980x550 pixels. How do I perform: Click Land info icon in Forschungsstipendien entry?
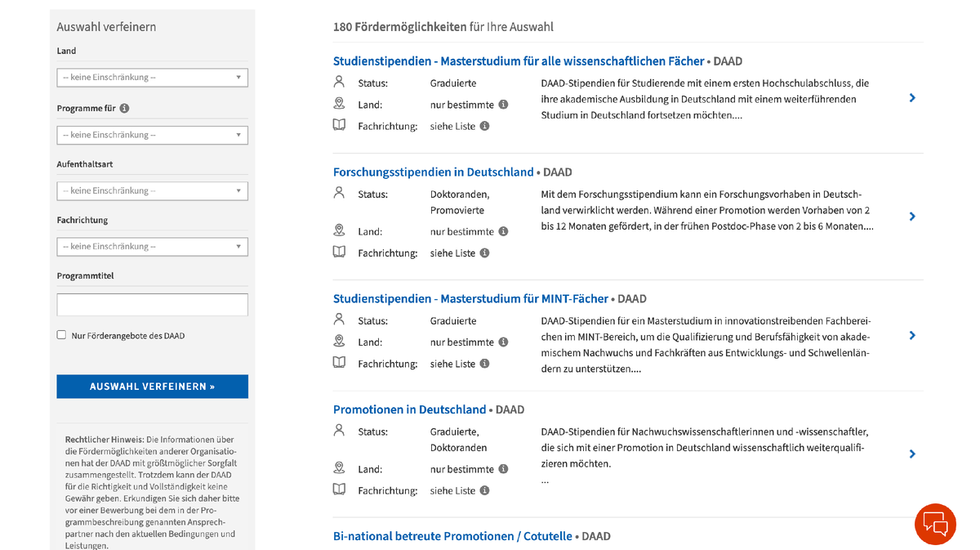coord(503,231)
